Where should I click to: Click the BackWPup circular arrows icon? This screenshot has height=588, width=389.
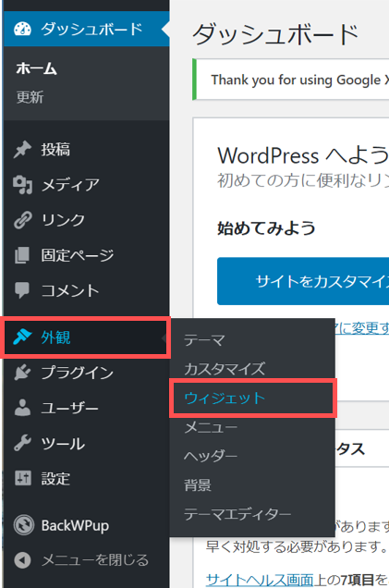point(24,525)
